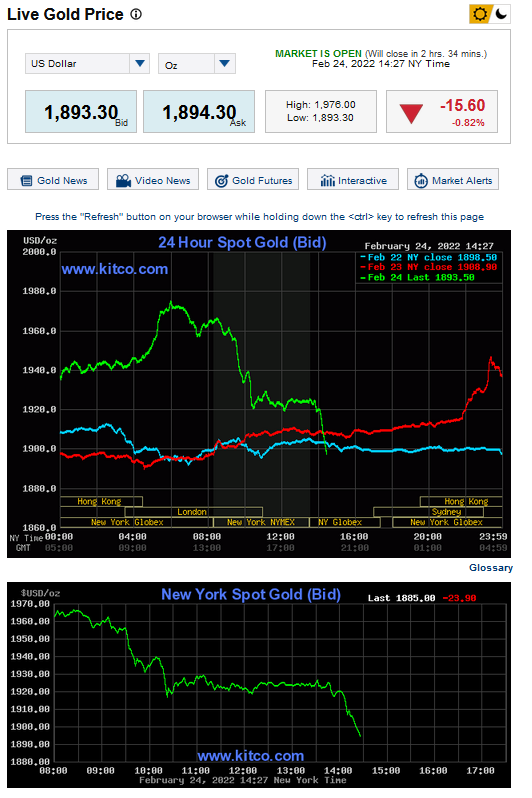Viewport: 532px width, 798px height.
Task: Open the Interactive charts button
Action: click(x=353, y=180)
